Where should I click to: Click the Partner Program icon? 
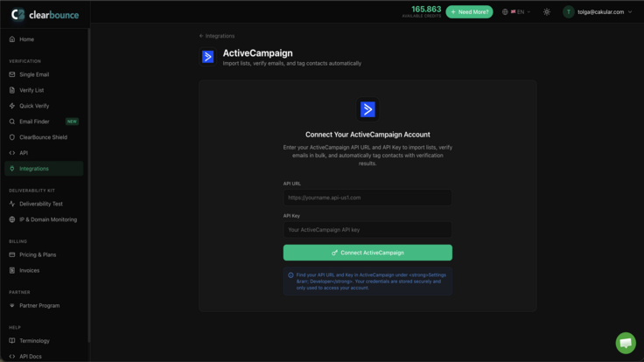12,306
